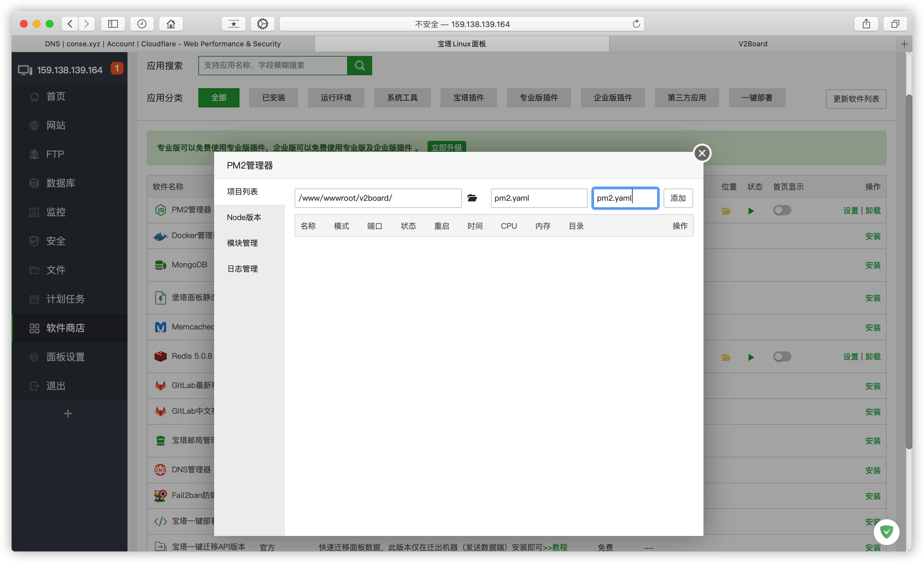Select 企业版插件 category filter

(613, 98)
